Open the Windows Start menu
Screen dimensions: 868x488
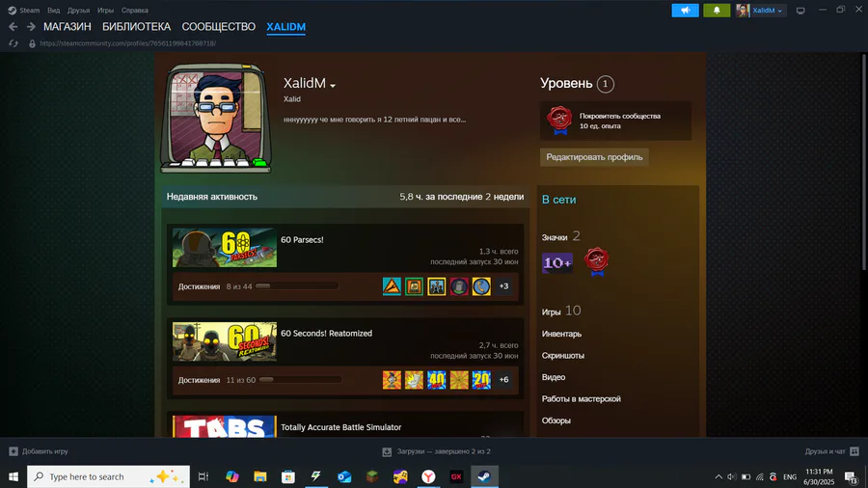click(x=14, y=476)
